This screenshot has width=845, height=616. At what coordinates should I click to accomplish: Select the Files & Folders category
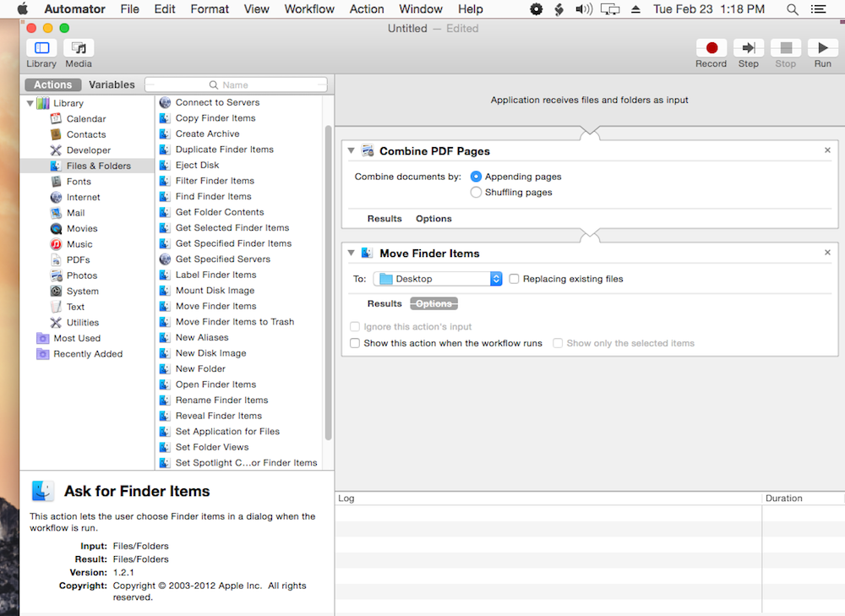click(x=87, y=166)
